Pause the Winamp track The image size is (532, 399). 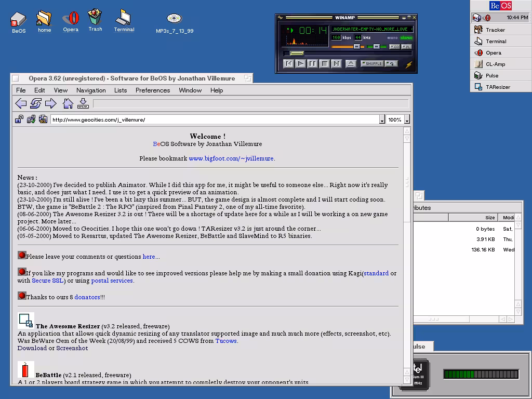312,64
